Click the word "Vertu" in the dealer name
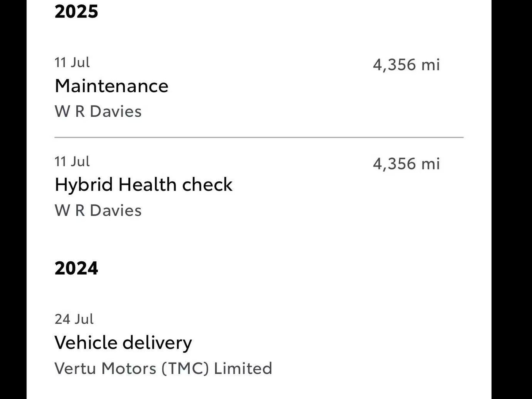Viewport: 532px width, 399px height. (75, 368)
